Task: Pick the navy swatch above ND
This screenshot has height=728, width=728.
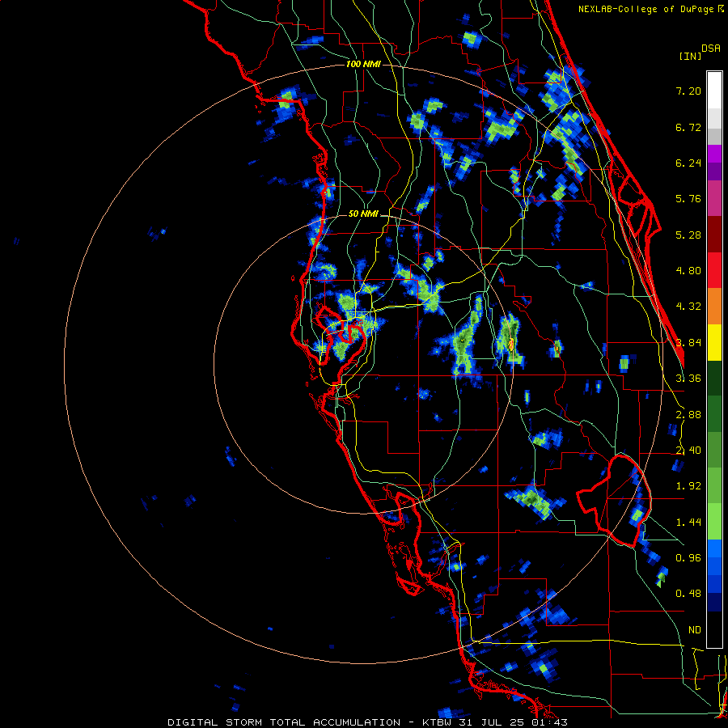Action: (x=714, y=603)
